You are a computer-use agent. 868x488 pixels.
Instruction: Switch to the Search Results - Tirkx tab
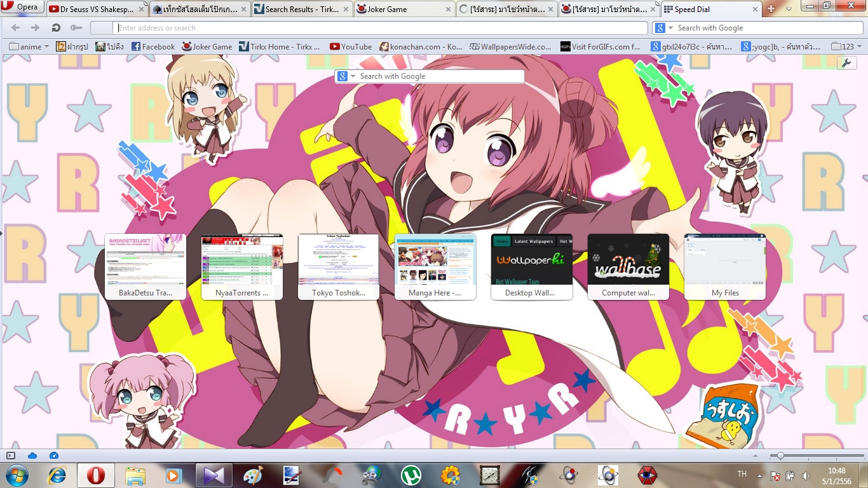[302, 10]
